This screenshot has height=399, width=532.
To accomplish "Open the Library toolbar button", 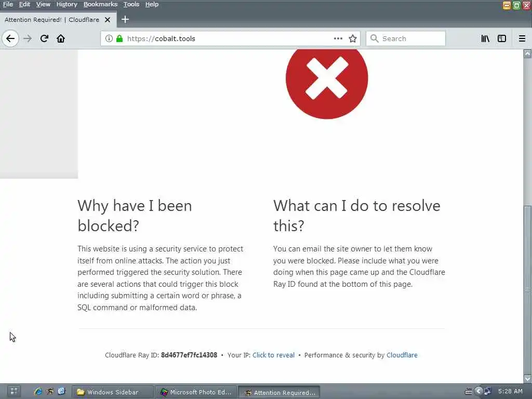I will 485,38.
